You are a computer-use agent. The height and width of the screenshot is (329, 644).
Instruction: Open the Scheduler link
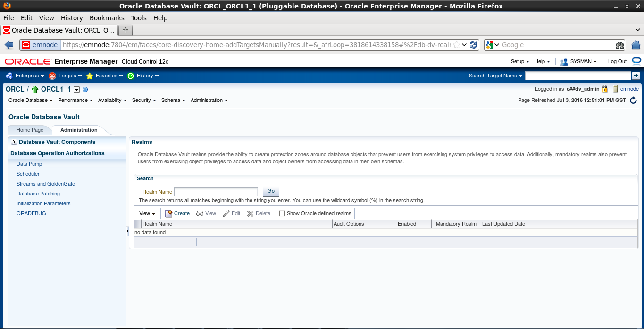coord(28,174)
